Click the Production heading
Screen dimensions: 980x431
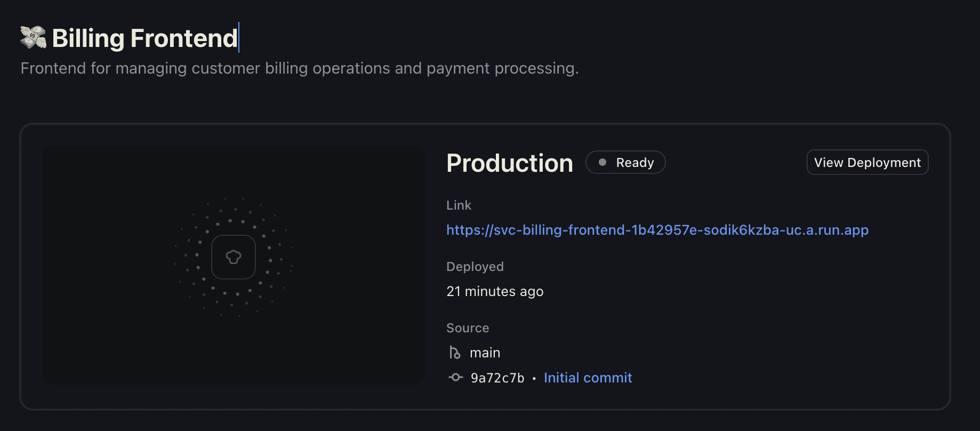[510, 163]
